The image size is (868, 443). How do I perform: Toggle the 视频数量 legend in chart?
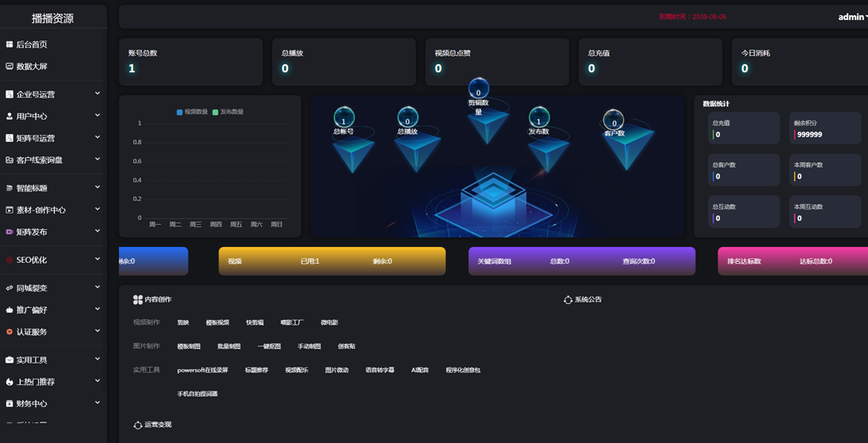click(192, 112)
